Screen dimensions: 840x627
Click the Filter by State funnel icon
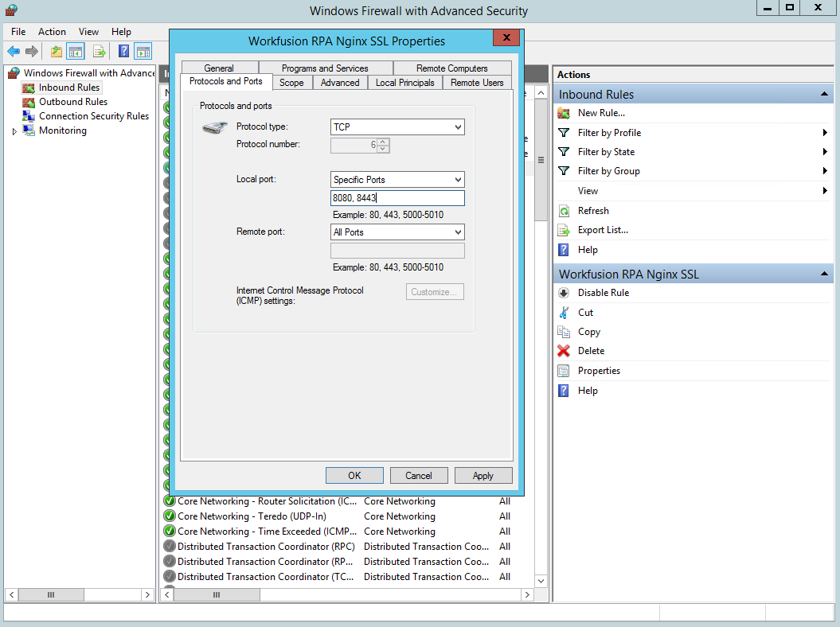(564, 151)
